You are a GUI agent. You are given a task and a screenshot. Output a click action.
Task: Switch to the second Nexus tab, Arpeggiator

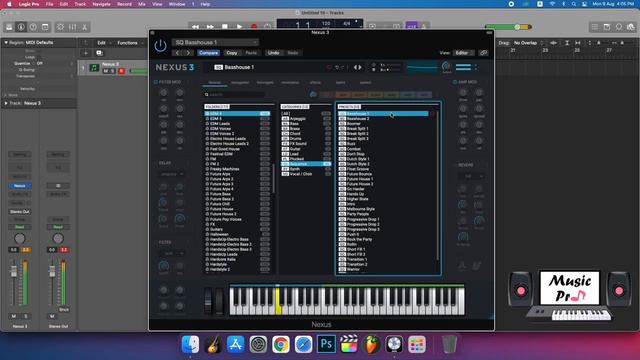pos(240,83)
